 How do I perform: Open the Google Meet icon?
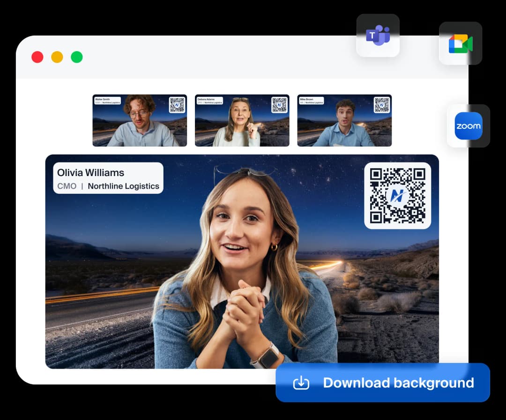click(460, 44)
